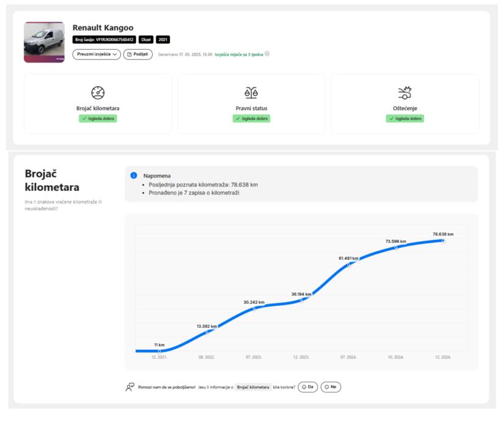Open the Oštećenje card label

(x=404, y=108)
